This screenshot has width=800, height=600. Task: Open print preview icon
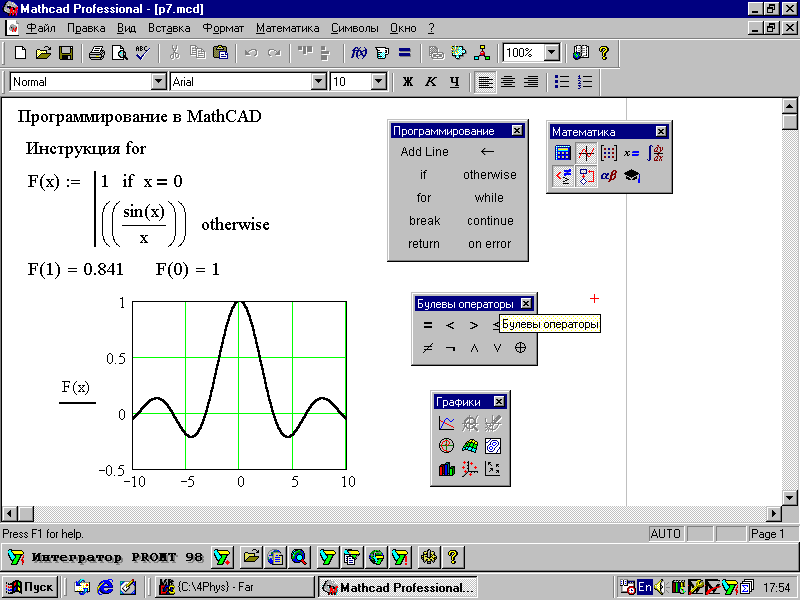pos(120,53)
